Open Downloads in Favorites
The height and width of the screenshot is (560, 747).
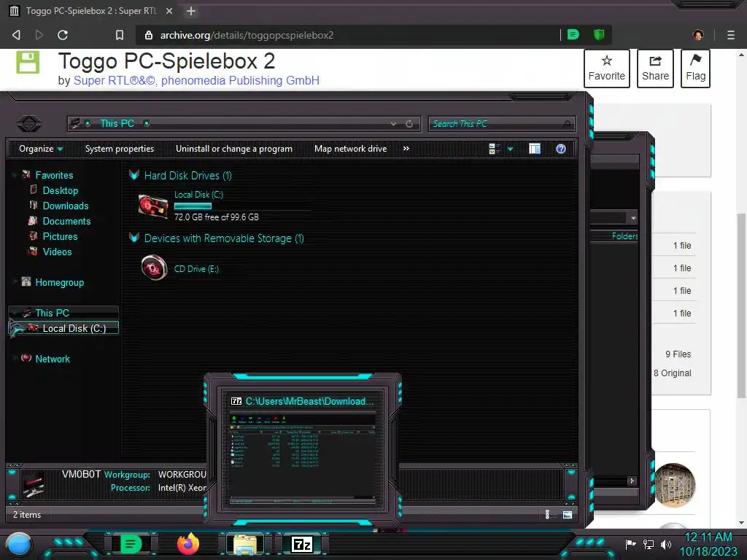tap(66, 206)
